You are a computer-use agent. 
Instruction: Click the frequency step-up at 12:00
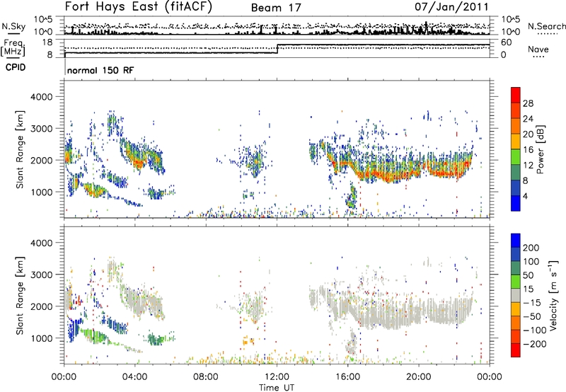coord(277,49)
